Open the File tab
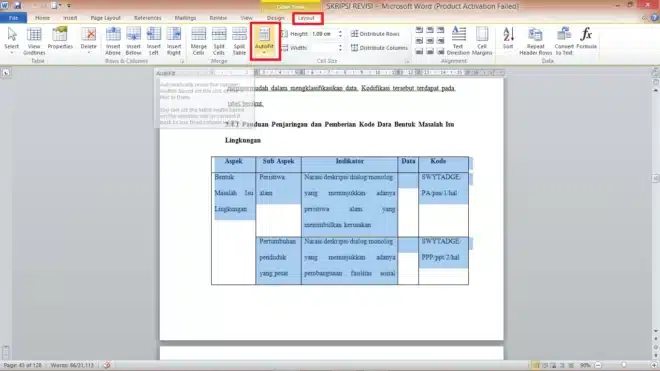The width and height of the screenshot is (660, 371). tap(13, 18)
